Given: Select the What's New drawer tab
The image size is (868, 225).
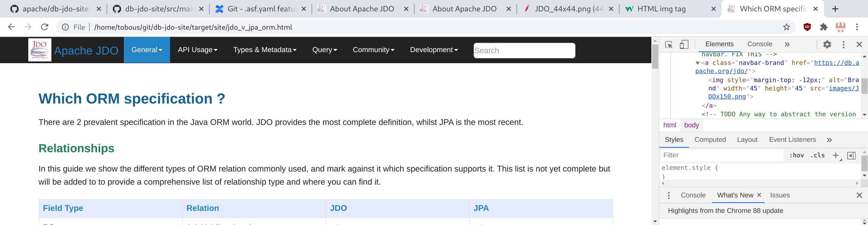Looking at the screenshot, I should tap(735, 195).
